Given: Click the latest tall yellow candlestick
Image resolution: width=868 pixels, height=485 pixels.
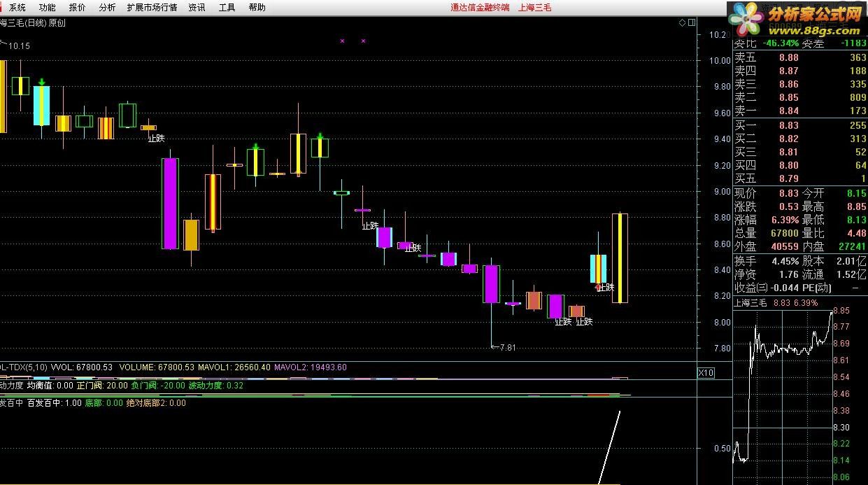Looking at the screenshot, I should pyautogui.click(x=620, y=258).
